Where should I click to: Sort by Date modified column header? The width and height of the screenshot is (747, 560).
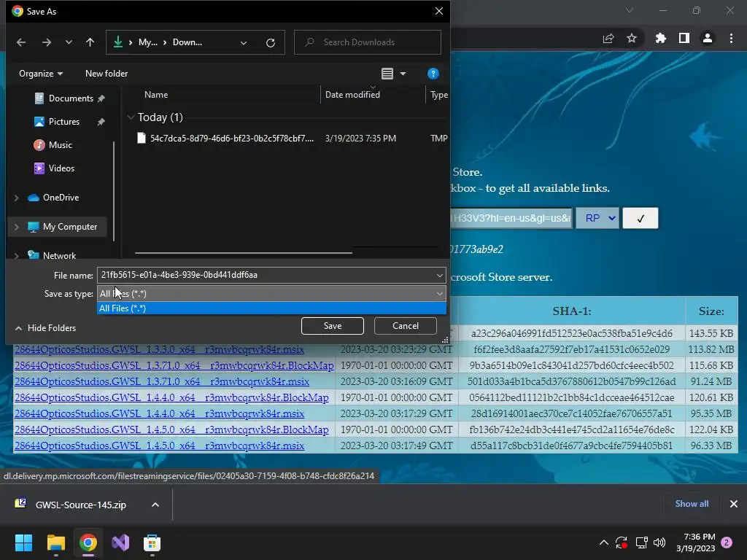coord(352,95)
